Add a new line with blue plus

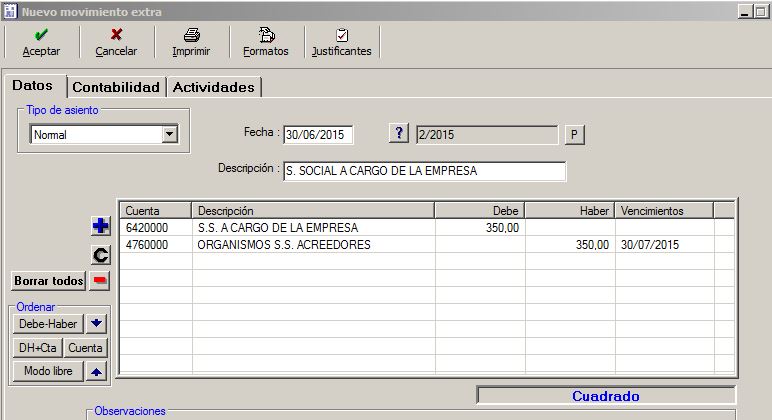click(100, 226)
